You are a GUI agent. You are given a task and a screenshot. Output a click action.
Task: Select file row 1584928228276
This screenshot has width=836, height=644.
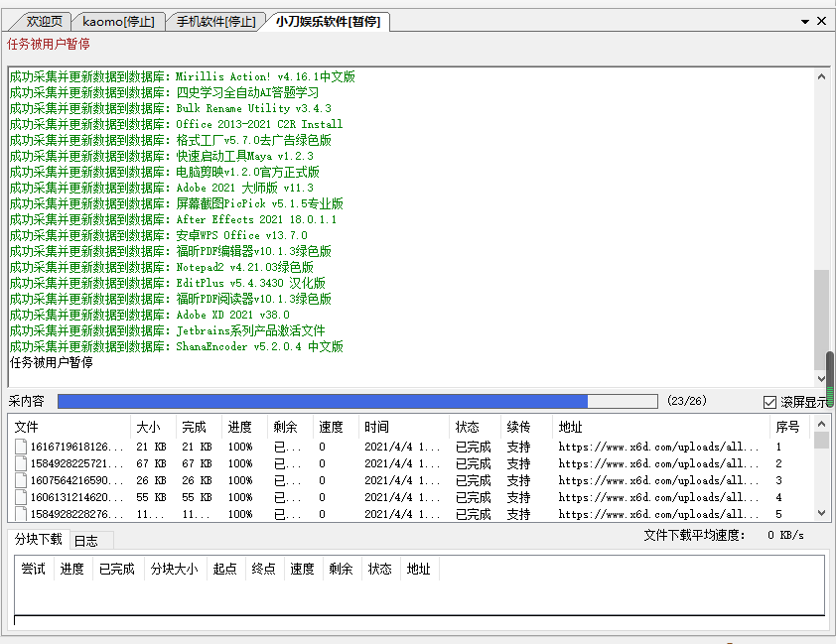point(410,514)
